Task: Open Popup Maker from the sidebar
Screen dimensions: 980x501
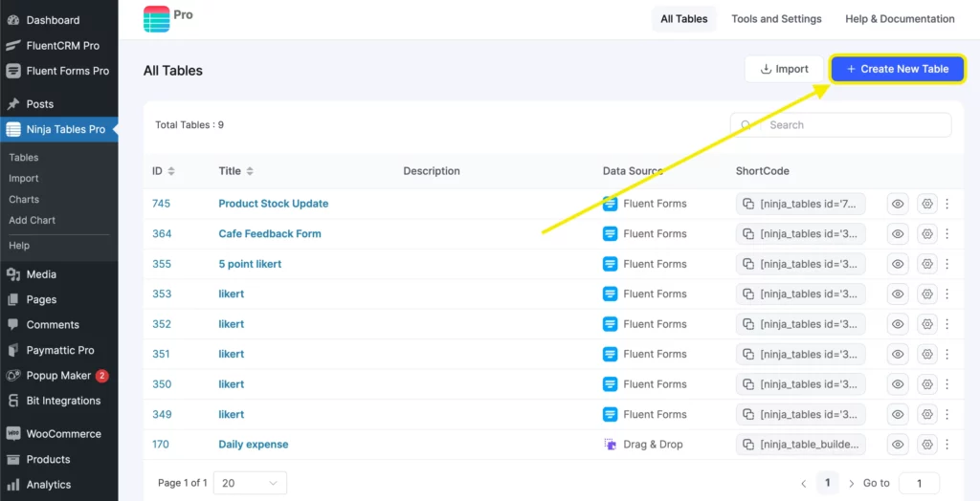Action: tap(58, 376)
